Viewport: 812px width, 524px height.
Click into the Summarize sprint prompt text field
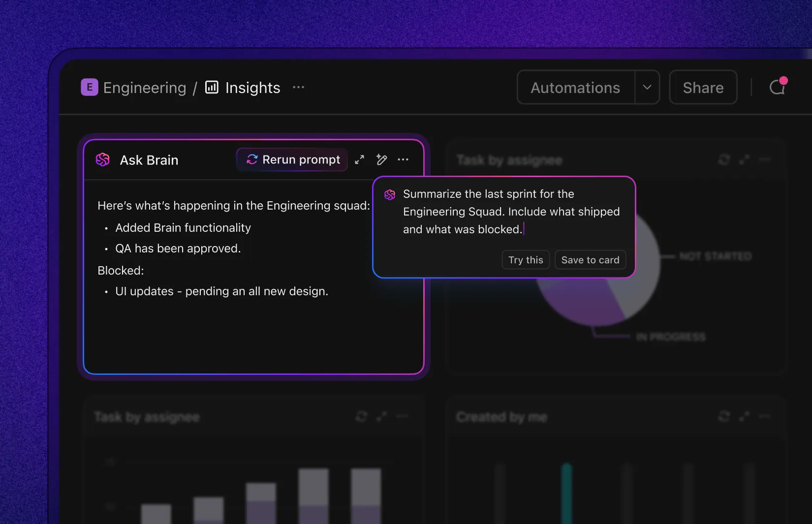tap(512, 212)
